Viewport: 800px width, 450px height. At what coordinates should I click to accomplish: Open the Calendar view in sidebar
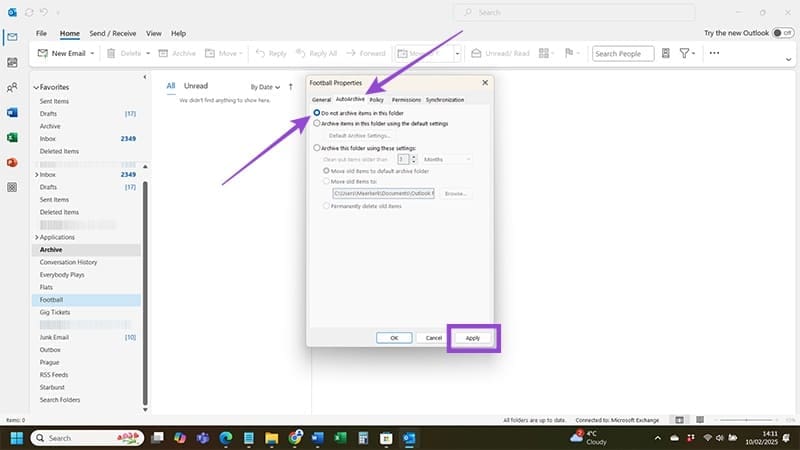pyautogui.click(x=12, y=62)
